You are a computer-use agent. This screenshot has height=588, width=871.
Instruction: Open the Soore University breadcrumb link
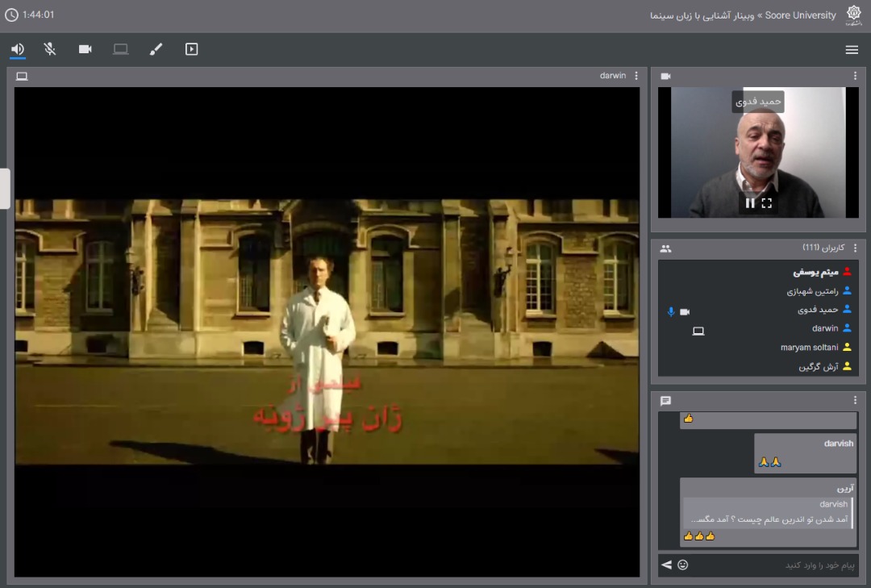point(800,15)
